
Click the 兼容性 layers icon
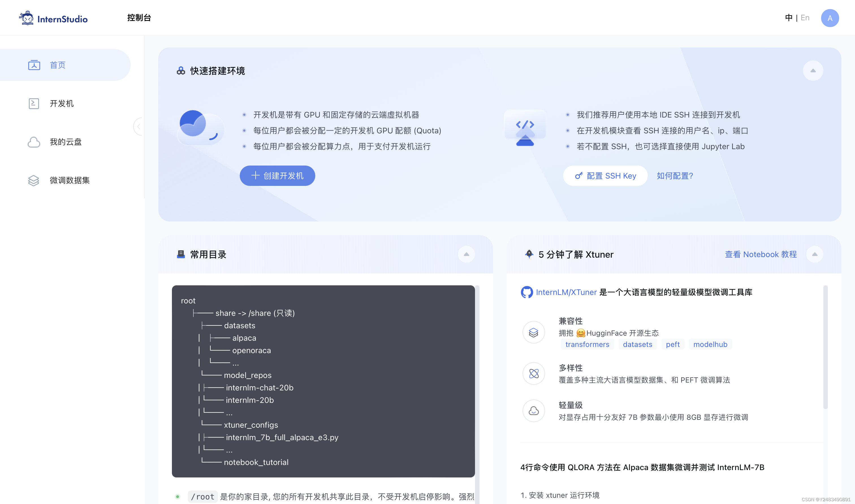pyautogui.click(x=534, y=332)
